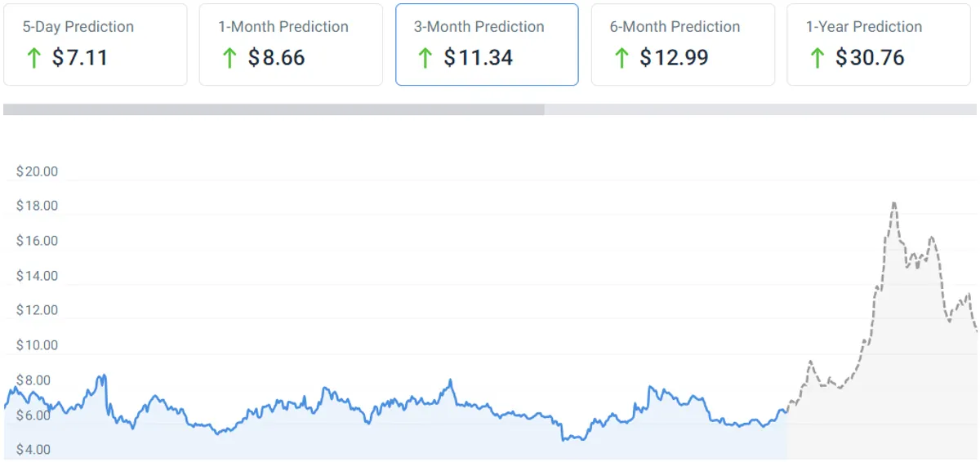Click the $10.00 y-axis label
This screenshot has height=462, width=980.
click(x=38, y=345)
